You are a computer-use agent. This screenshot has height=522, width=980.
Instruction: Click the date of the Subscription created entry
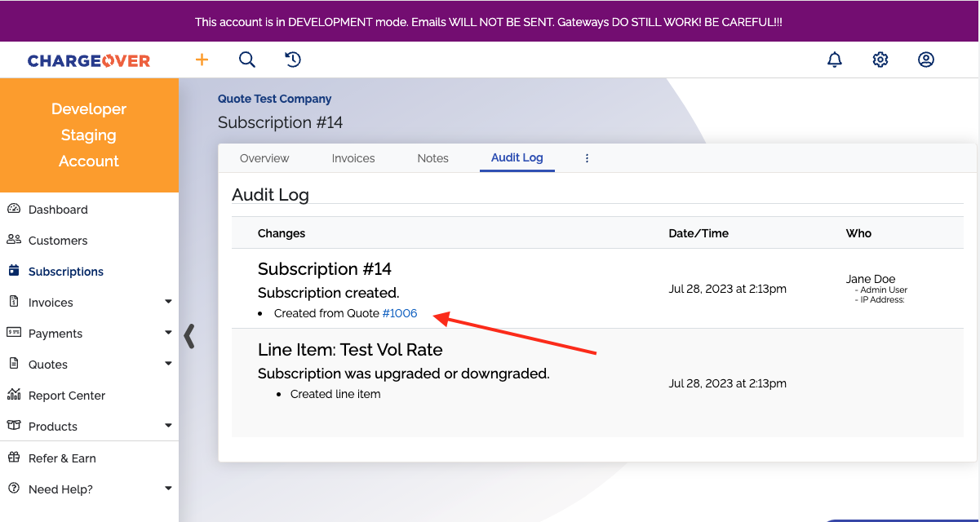click(x=727, y=289)
